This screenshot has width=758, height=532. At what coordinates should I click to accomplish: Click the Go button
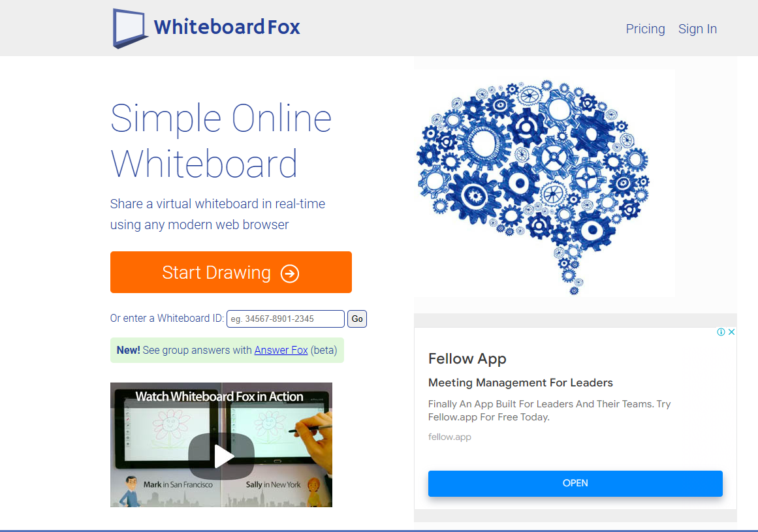pos(357,319)
